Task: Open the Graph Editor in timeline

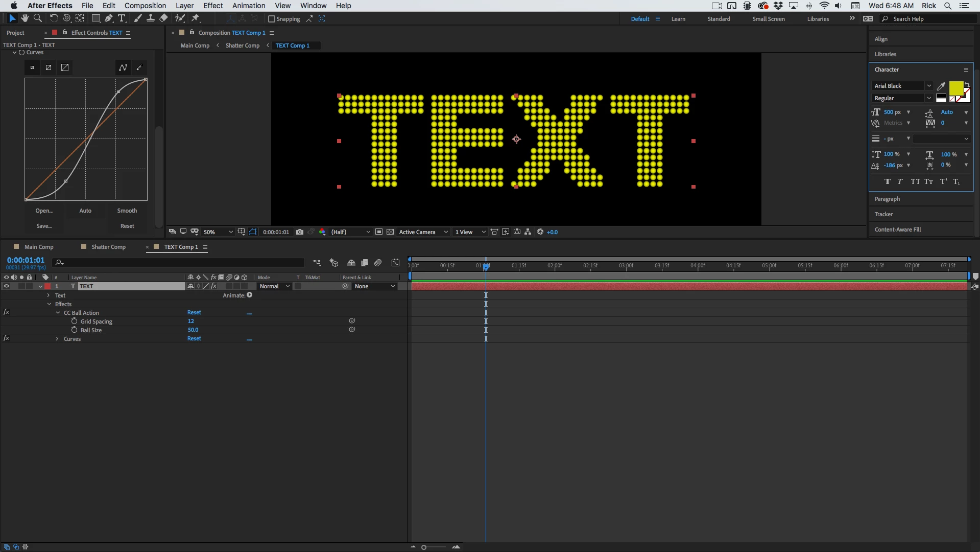Action: [x=395, y=263]
